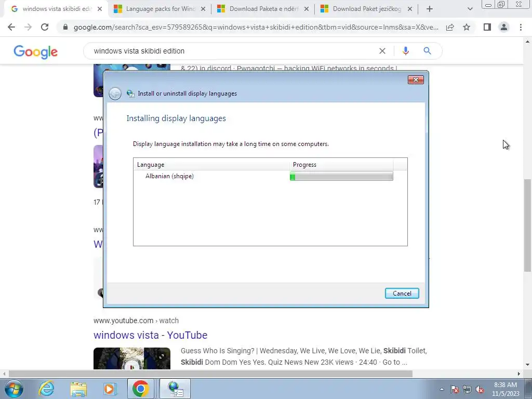Reload the Google search page
This screenshot has height=399, width=532.
tap(45, 27)
